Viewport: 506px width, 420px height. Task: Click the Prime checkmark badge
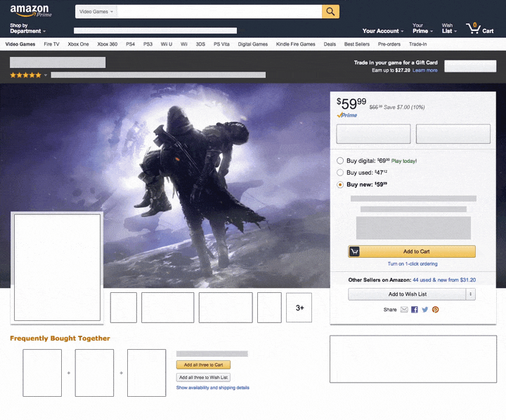click(347, 115)
